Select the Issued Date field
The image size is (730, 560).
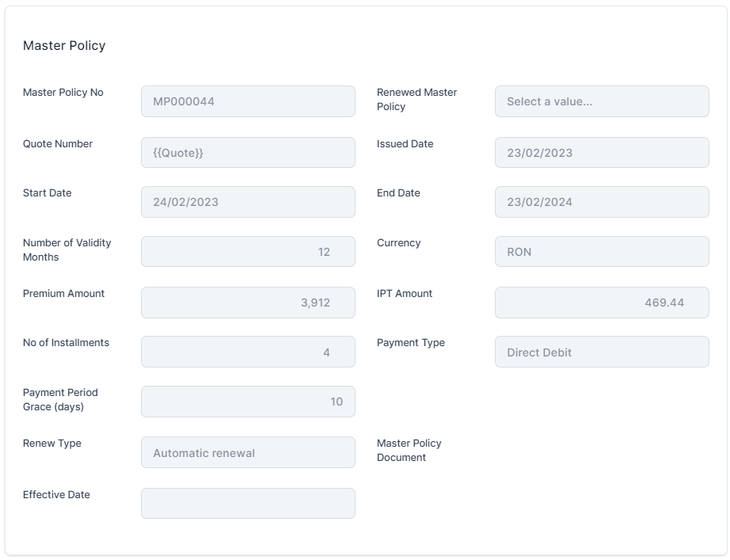[602, 153]
